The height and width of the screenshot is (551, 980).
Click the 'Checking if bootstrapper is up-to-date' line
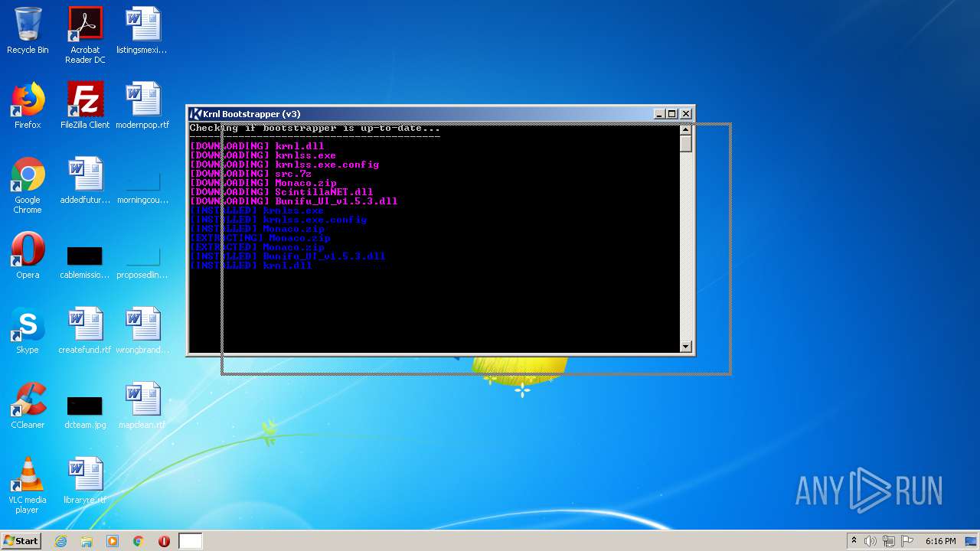pos(315,128)
